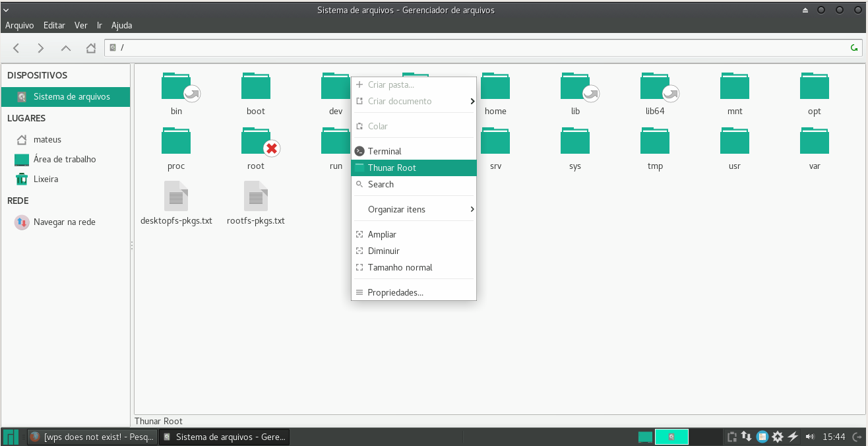Open the Editar menu

click(x=54, y=26)
